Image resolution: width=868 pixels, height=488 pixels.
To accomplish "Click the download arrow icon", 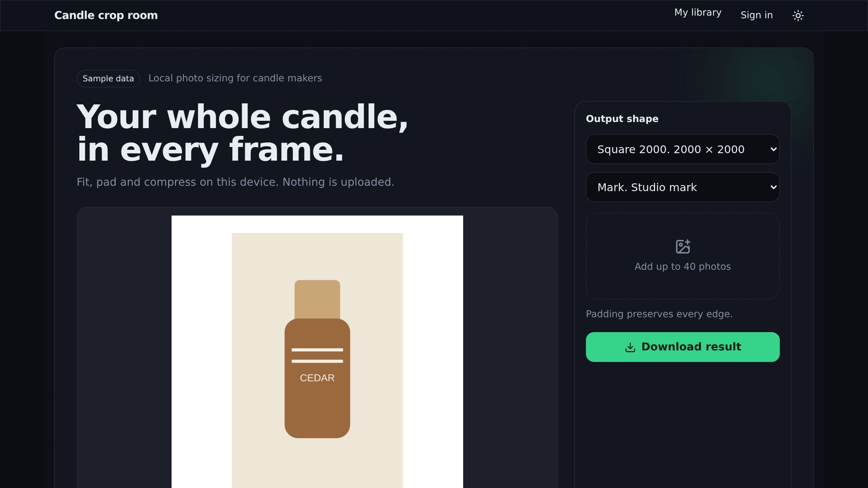I will [630, 347].
